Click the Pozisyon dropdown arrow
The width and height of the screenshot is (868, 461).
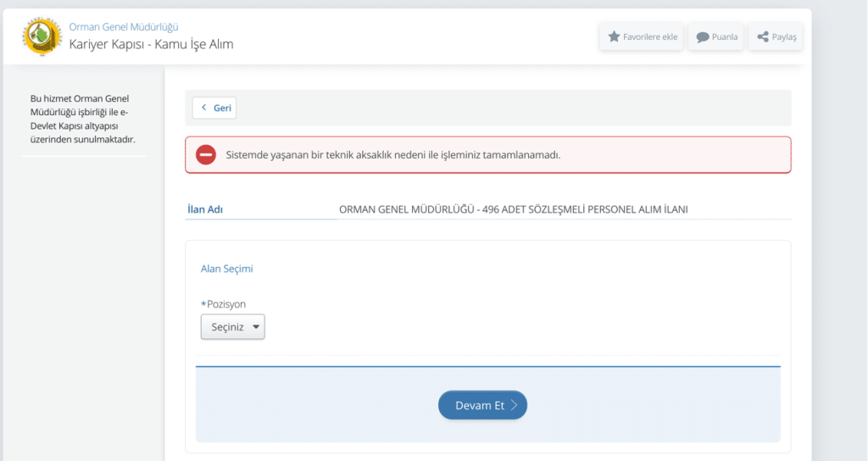[x=256, y=327]
